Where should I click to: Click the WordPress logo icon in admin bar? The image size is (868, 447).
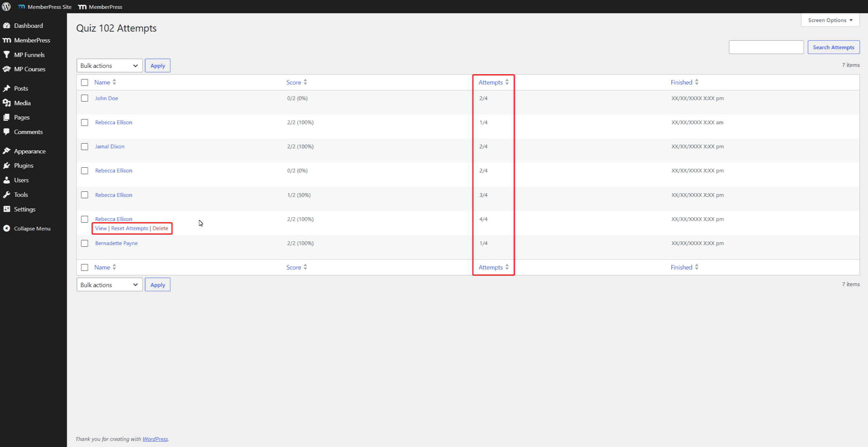[6, 6]
